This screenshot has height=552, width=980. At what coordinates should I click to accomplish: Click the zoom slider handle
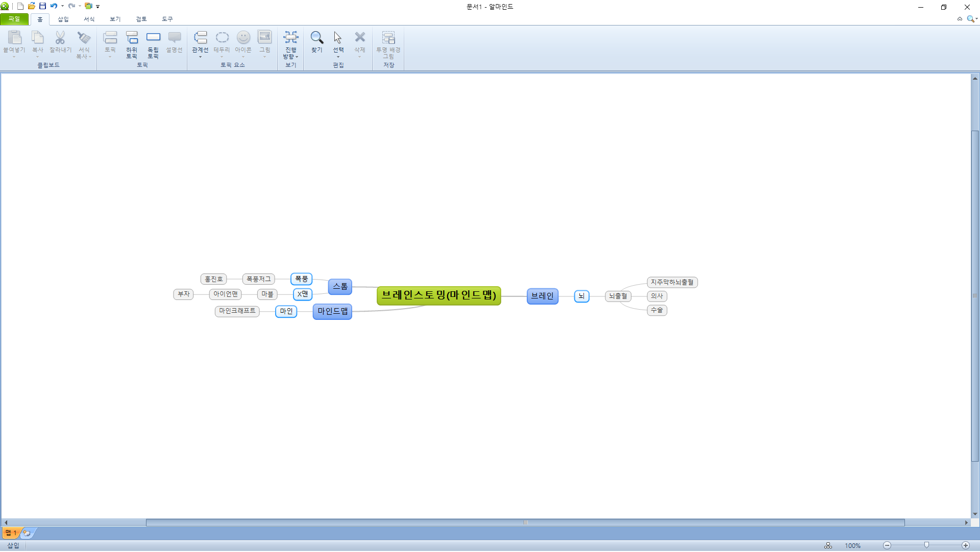click(926, 545)
